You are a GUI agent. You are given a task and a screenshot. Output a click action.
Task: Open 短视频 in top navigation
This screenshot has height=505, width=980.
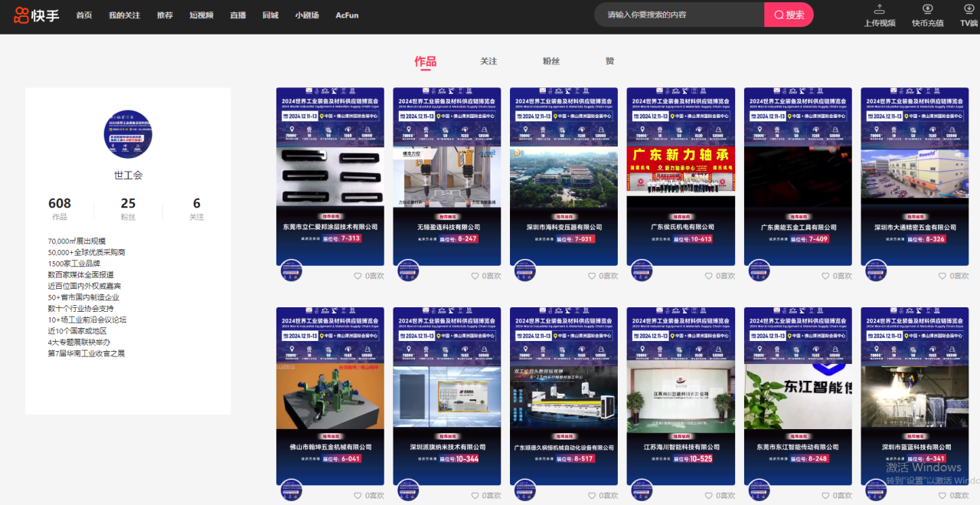(201, 15)
